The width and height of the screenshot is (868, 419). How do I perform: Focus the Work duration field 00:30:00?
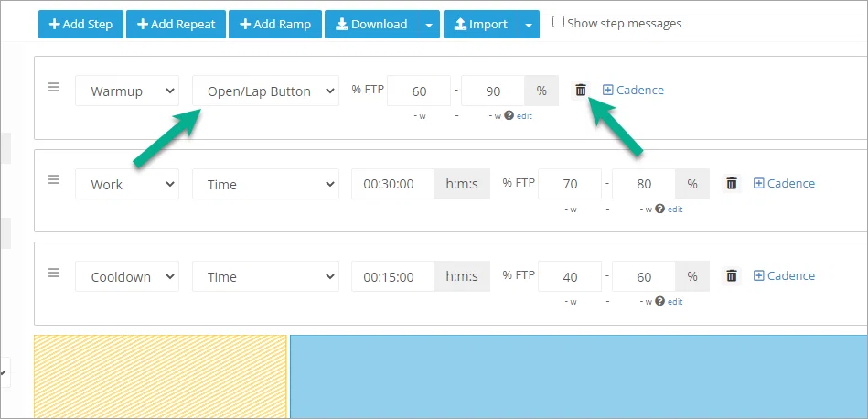click(x=392, y=184)
